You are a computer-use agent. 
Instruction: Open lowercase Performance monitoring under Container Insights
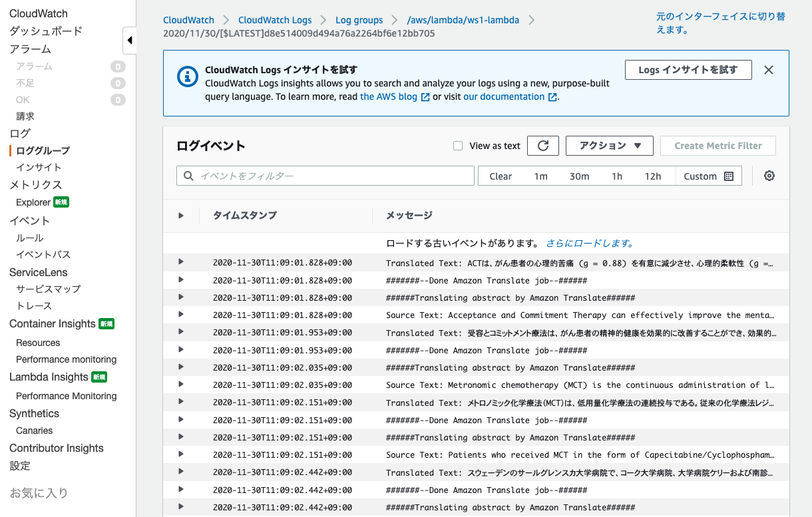(67, 359)
